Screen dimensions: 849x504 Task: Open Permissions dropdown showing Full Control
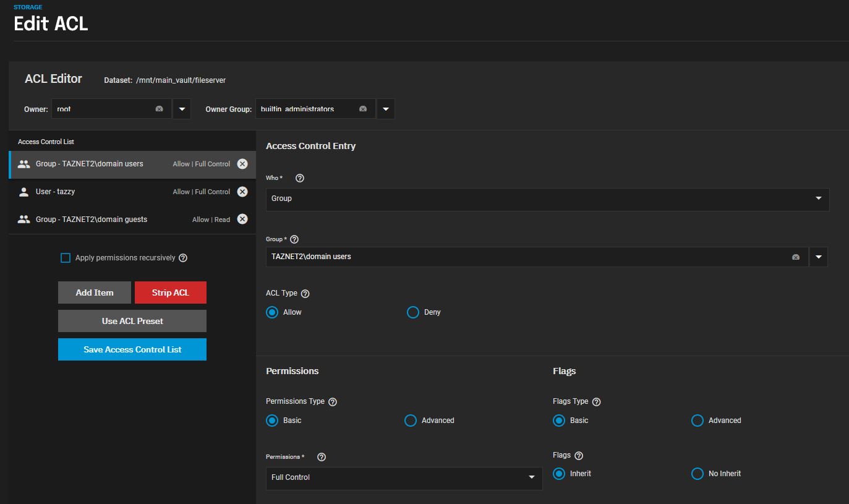[x=404, y=478]
